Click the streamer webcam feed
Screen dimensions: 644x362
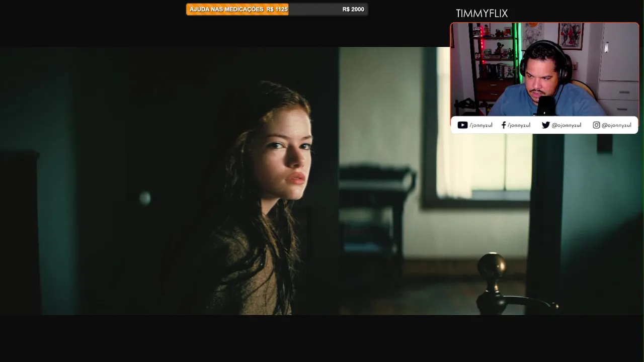click(x=544, y=69)
